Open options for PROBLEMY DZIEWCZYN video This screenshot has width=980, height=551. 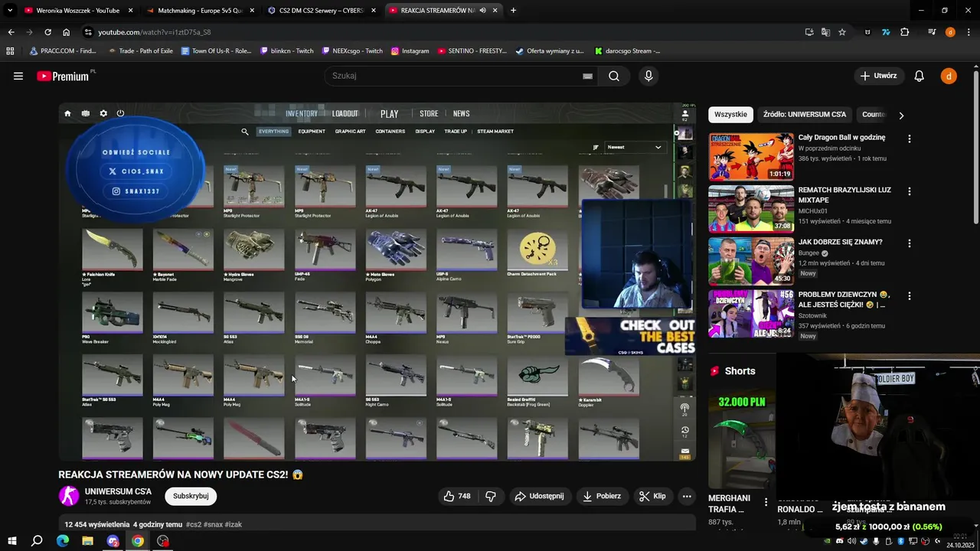click(x=910, y=295)
